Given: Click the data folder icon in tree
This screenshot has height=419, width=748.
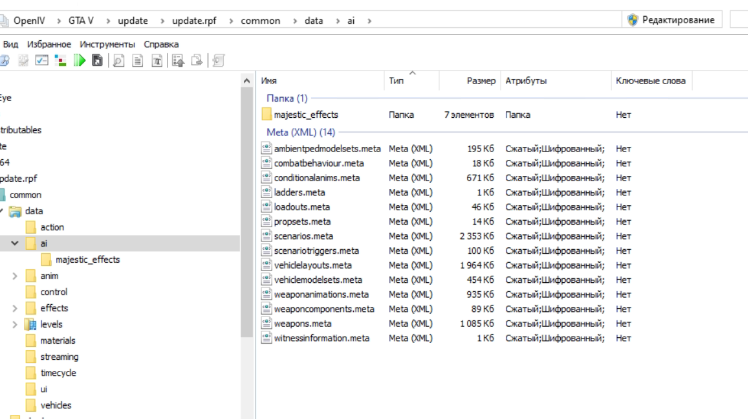Looking at the screenshot, I should (15, 211).
